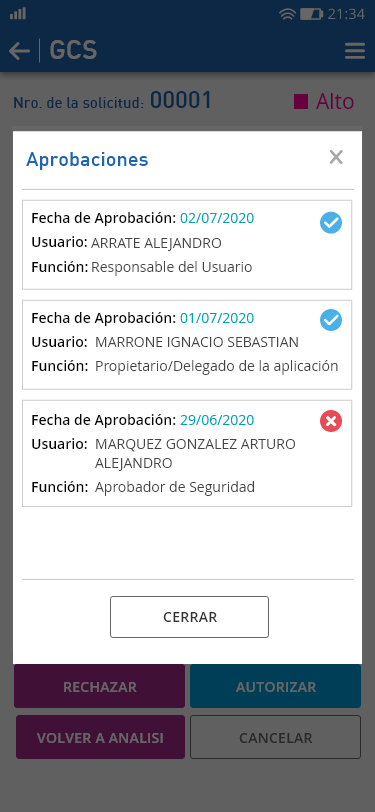375x812 pixels.
Task: Click the CERRAR button
Action: click(190, 617)
